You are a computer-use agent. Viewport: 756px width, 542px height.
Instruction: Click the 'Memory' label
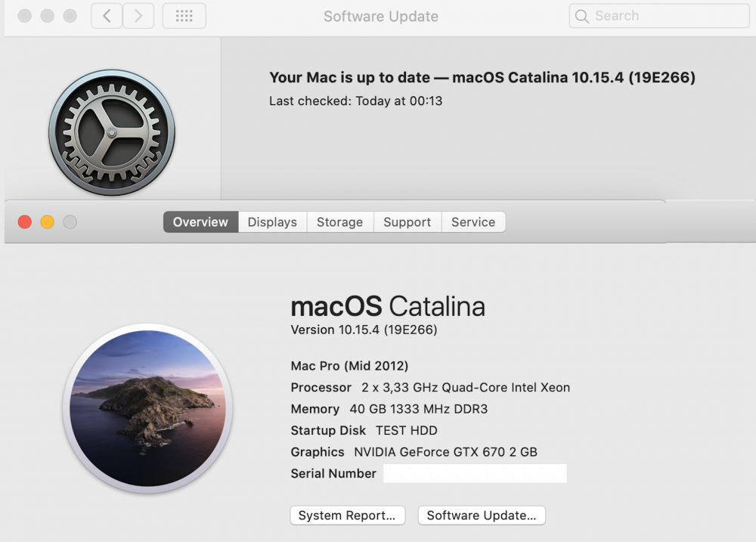(x=315, y=409)
